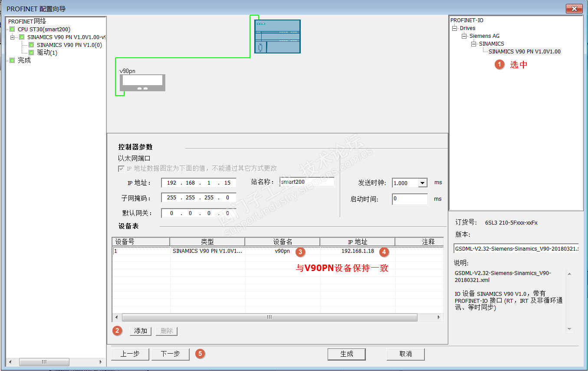Click the 启动时间 input field
The width and height of the screenshot is (588, 371).
click(x=410, y=199)
